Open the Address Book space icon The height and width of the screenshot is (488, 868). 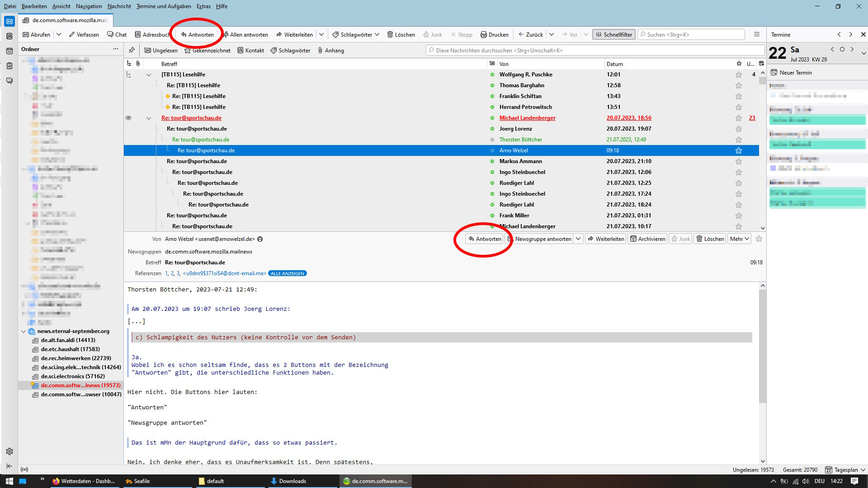pos(9,36)
